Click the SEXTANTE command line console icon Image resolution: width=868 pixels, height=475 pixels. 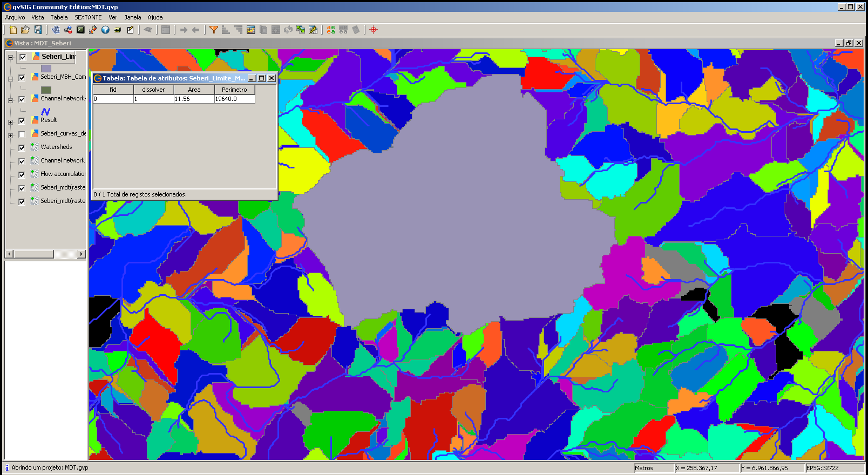80,30
